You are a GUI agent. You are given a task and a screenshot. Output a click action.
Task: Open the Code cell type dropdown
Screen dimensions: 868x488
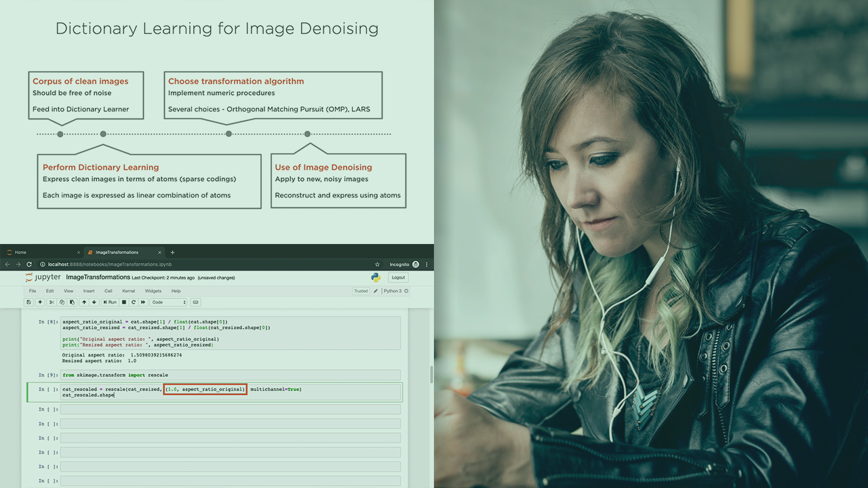click(168, 302)
